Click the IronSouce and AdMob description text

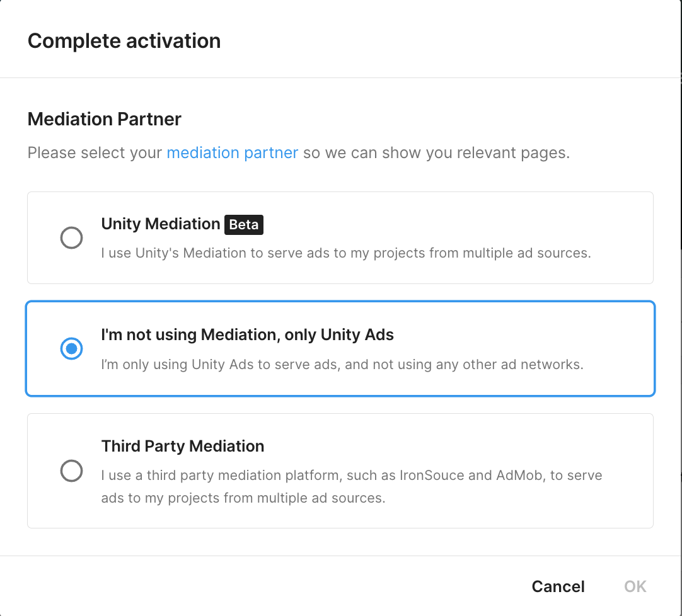351,475
